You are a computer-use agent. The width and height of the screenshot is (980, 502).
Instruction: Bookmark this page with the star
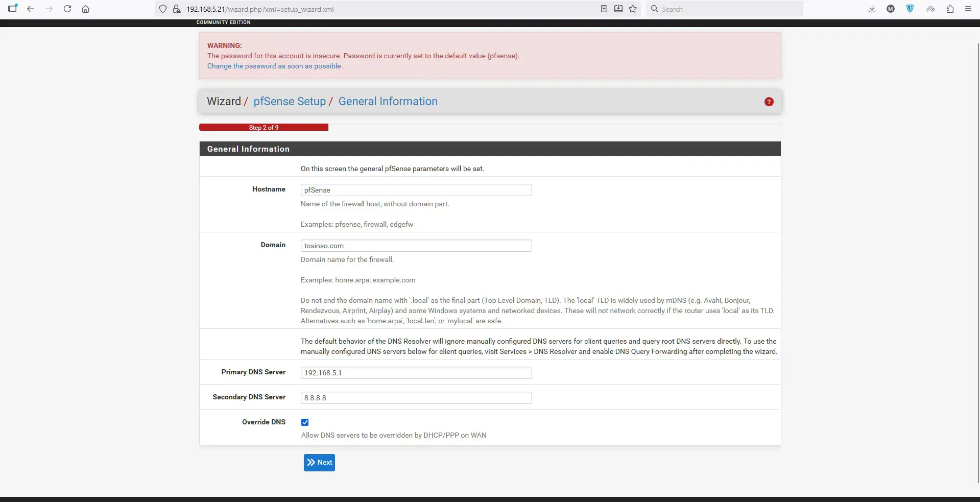[x=633, y=9]
